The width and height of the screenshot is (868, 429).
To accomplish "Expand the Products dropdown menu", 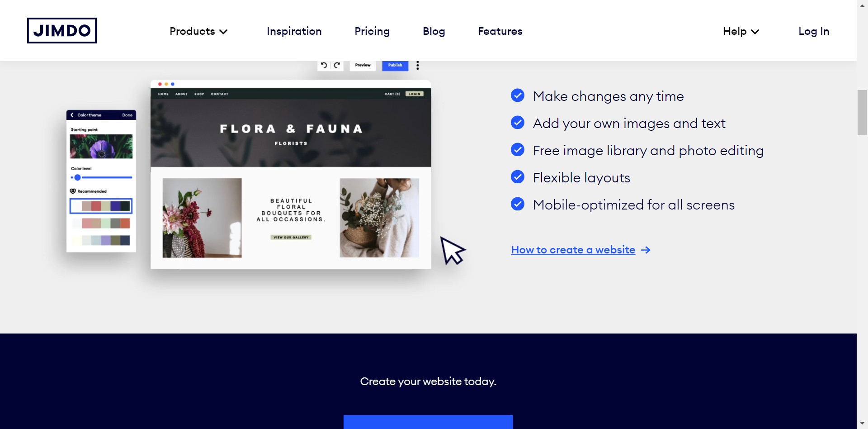I will pyautogui.click(x=198, y=31).
